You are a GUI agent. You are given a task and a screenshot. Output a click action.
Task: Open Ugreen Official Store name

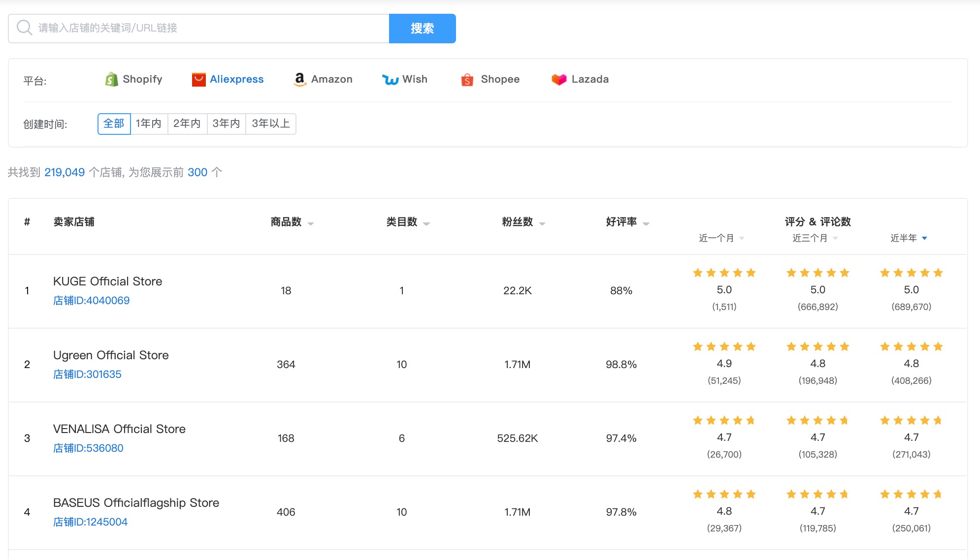tap(111, 355)
